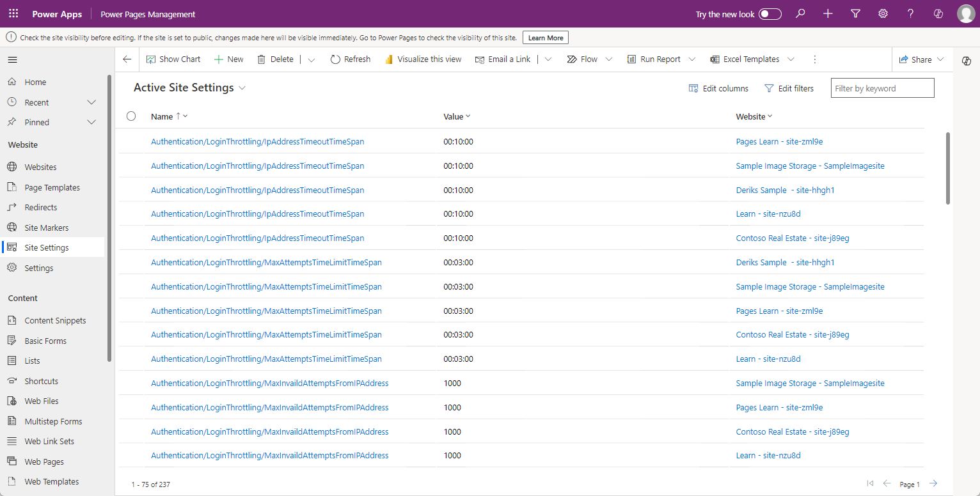Viewport: 980px width, 496px height.
Task: Go to the previous page arrow
Action: pyautogui.click(x=887, y=484)
